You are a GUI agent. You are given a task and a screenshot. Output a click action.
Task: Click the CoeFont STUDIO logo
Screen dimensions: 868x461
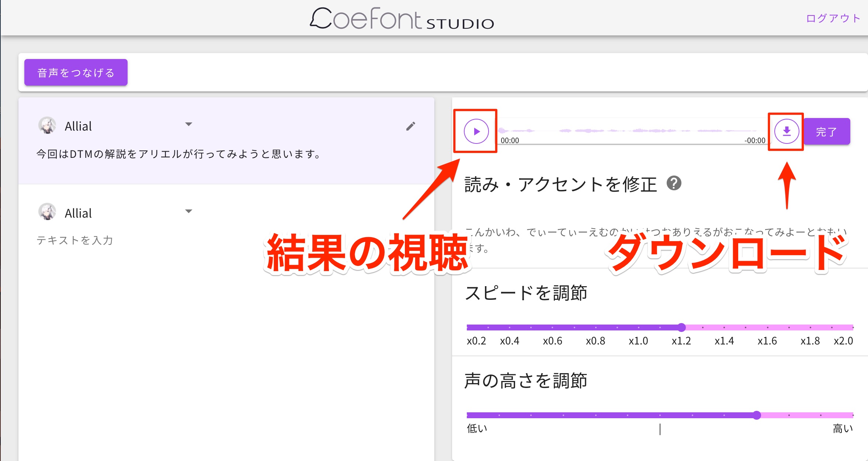(x=402, y=18)
